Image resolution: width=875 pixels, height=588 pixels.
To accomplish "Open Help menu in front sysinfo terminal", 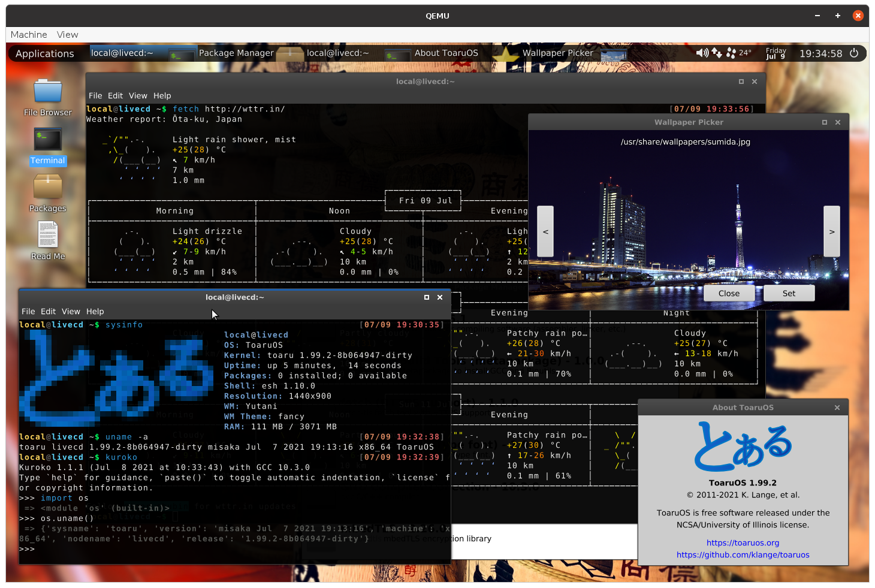I will point(95,312).
